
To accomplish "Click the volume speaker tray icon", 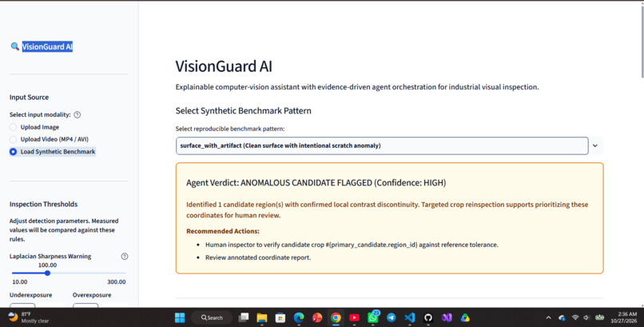I will 586,317.
